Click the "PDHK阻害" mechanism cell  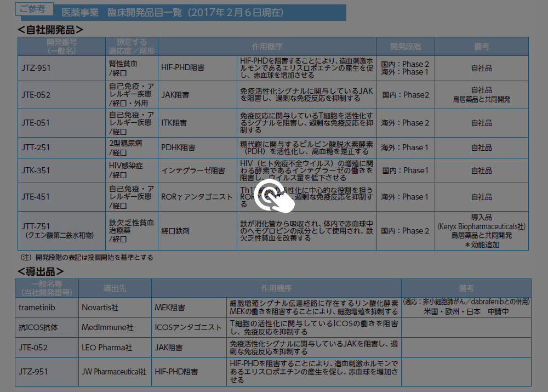pyautogui.click(x=197, y=147)
